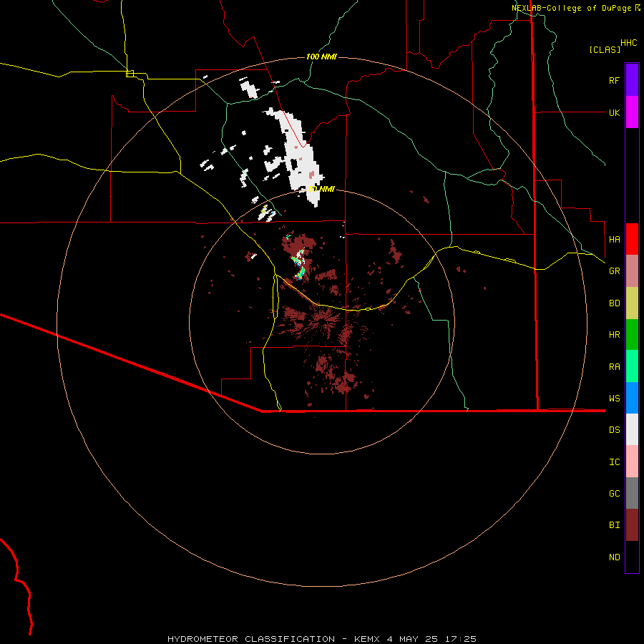The height and width of the screenshot is (644, 644).
Task: Click the IC pink legend swatch
Action: [x=632, y=462]
